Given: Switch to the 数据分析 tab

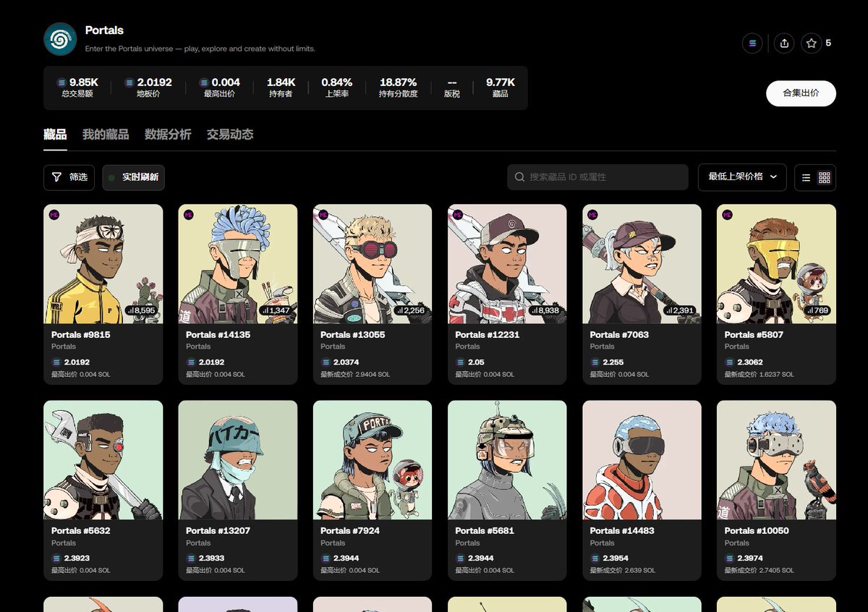Looking at the screenshot, I should 168,135.
